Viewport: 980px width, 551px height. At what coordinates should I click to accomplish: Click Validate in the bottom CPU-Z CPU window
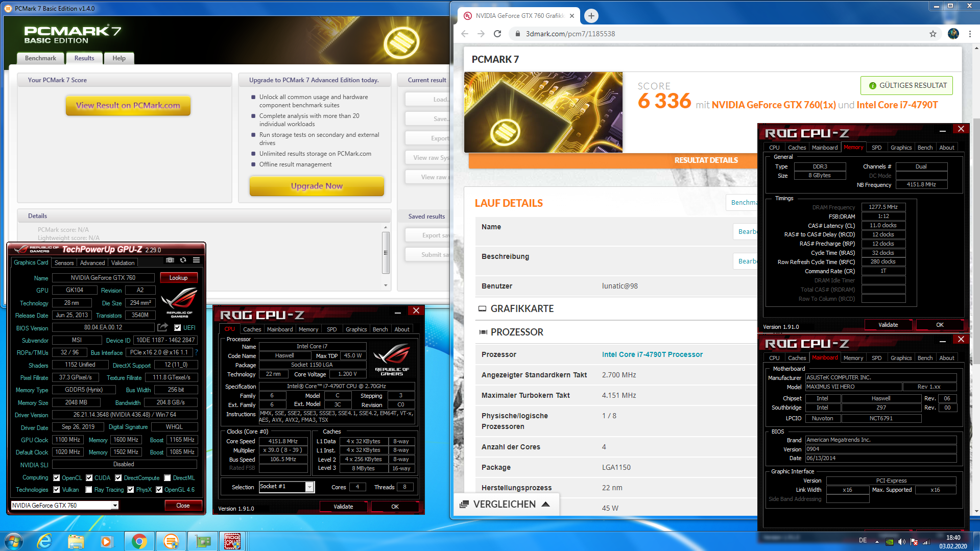tap(343, 507)
